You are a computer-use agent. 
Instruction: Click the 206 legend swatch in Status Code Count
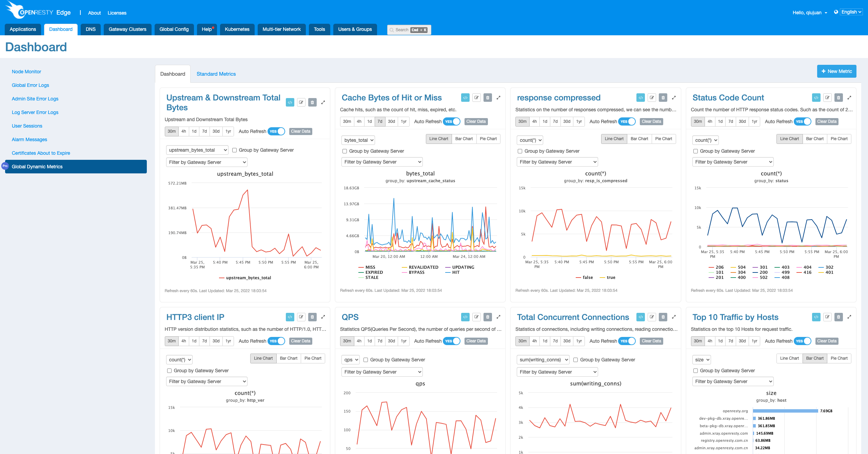[711, 267]
